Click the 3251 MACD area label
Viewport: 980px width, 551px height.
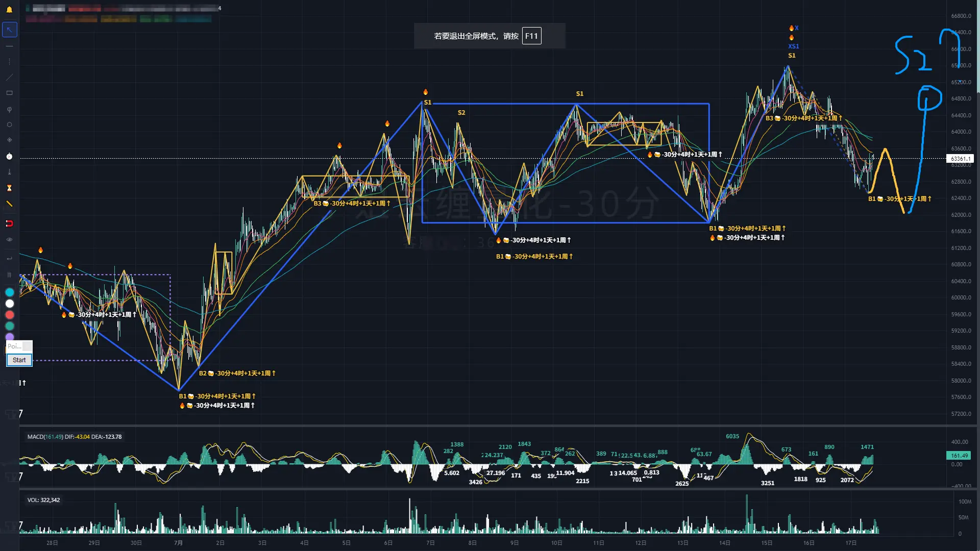(x=768, y=483)
